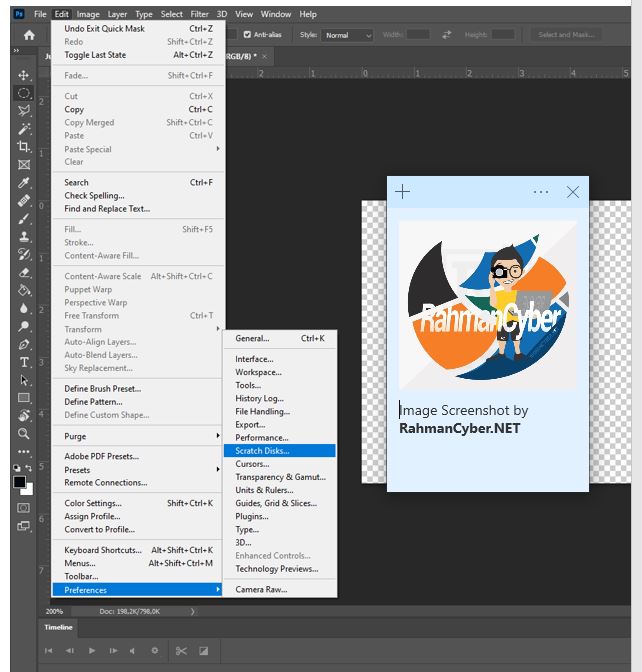Select the Brush tool
The height and width of the screenshot is (672, 642).
click(x=24, y=219)
